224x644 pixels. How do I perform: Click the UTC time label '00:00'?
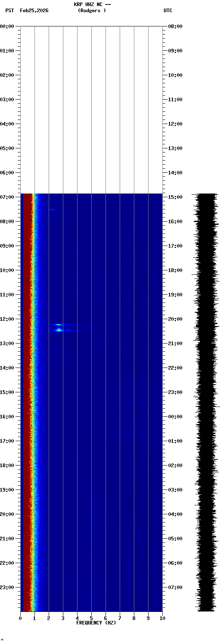click(175, 417)
